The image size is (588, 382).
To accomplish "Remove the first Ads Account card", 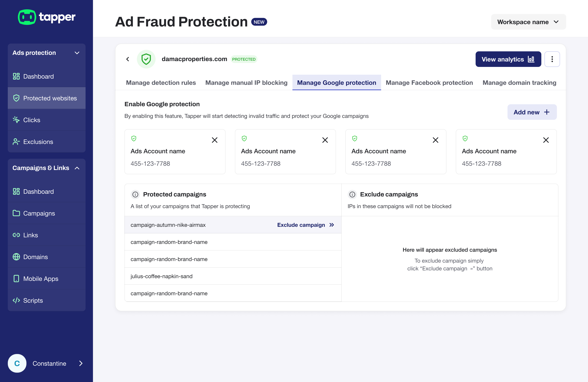I will click(x=214, y=140).
